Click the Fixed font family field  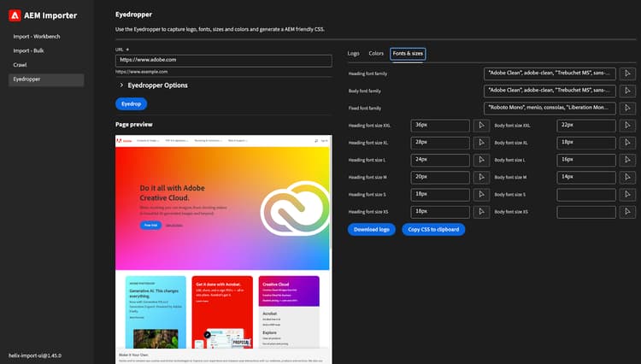coord(550,108)
